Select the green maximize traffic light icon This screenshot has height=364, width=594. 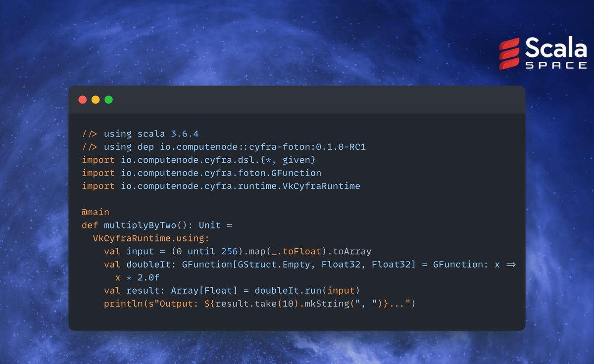coord(108,99)
